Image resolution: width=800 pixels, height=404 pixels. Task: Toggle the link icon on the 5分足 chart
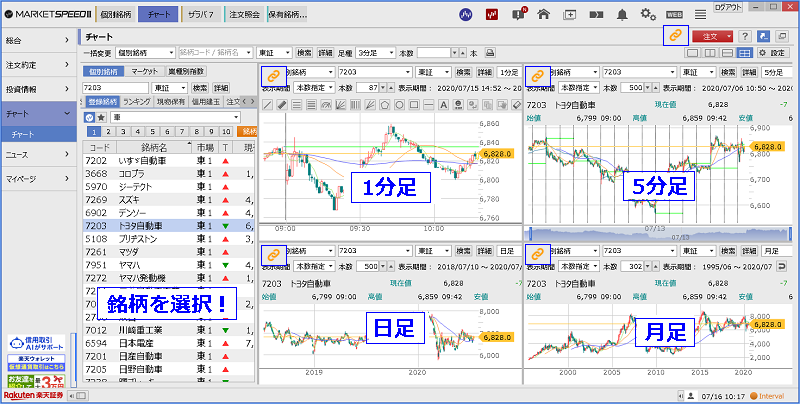click(537, 77)
